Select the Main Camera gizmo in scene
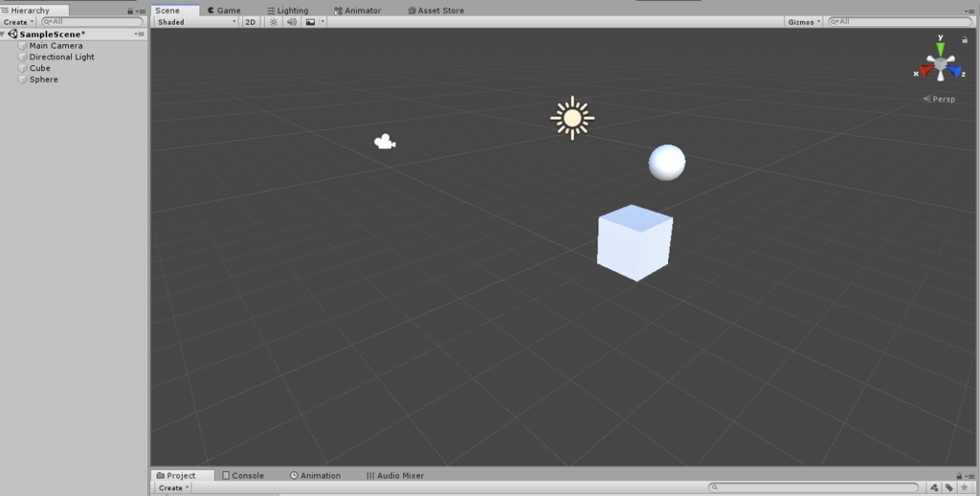Viewport: 980px width, 496px height. point(385,142)
